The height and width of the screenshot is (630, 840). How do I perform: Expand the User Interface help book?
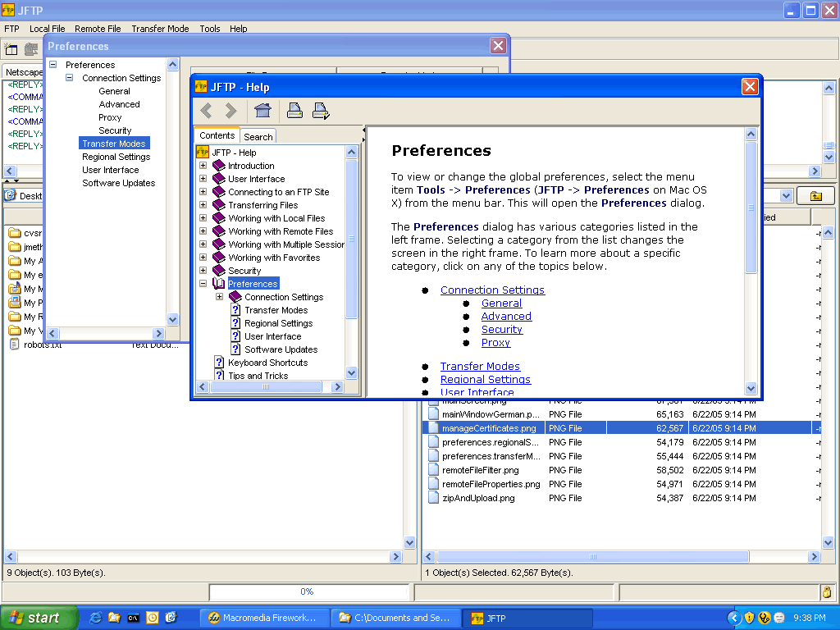pos(203,178)
